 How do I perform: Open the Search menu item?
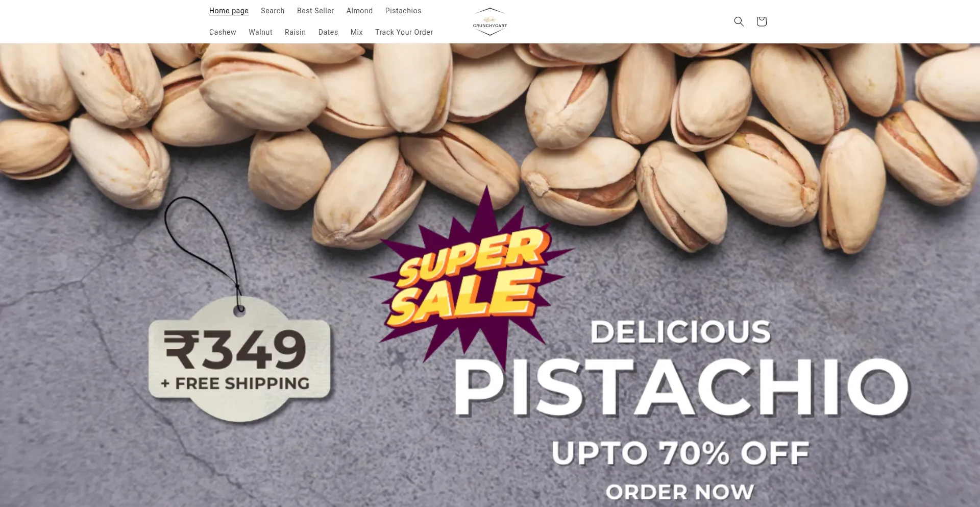click(273, 11)
